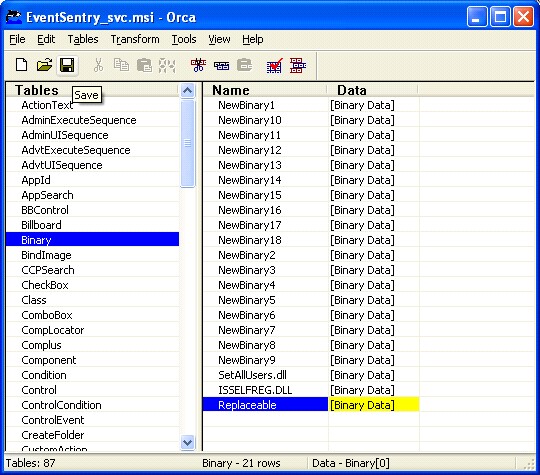Click the Binary Data cell of ISSELFREG.DLL
Screen dimensions: 540x475
click(x=362, y=390)
